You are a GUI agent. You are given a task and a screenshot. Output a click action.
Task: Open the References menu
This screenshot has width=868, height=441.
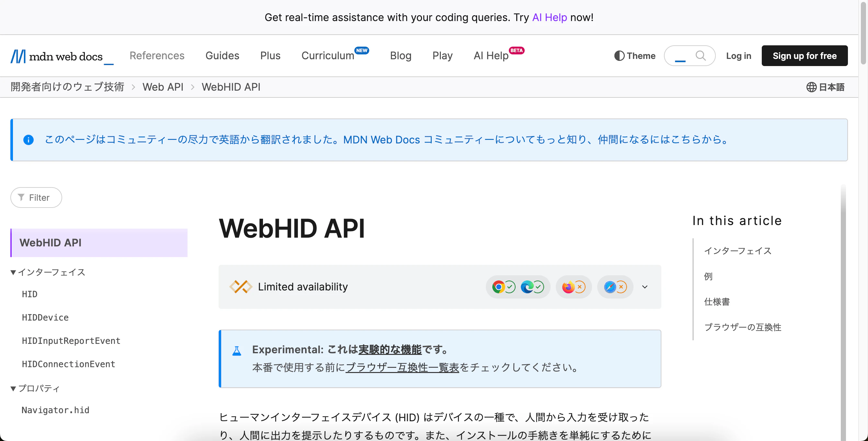(157, 56)
